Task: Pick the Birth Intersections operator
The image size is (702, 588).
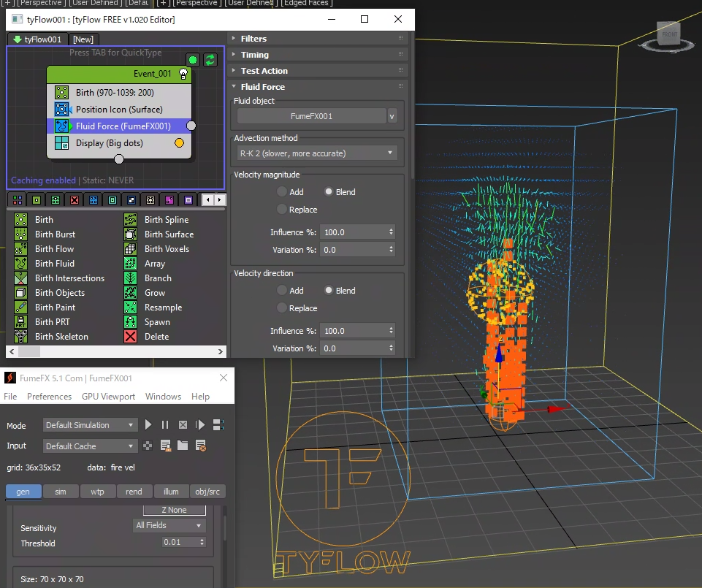Action: point(59,278)
